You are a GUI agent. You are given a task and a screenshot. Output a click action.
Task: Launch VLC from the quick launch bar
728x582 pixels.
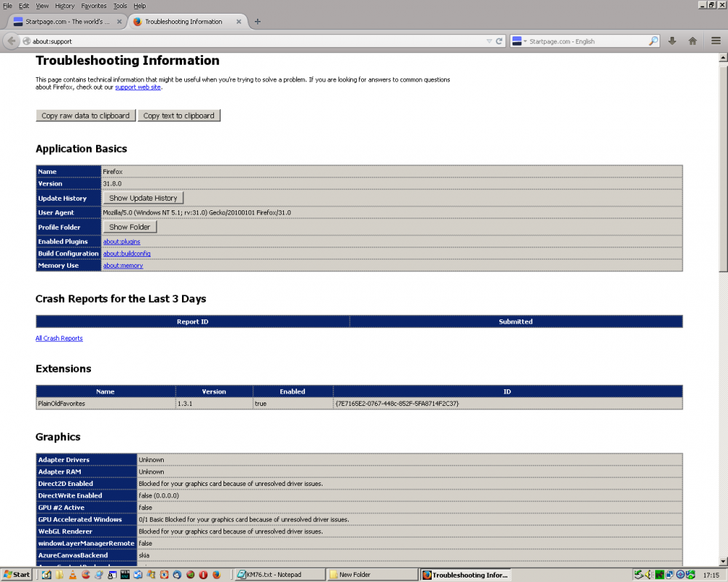click(x=72, y=575)
